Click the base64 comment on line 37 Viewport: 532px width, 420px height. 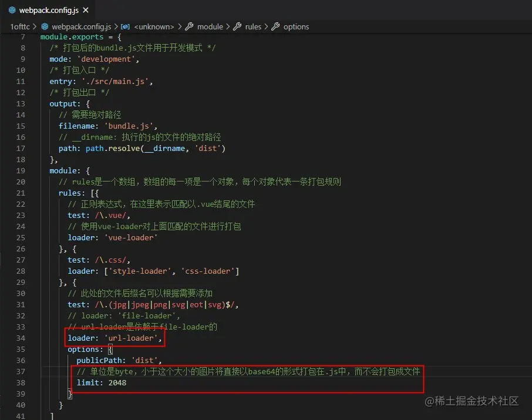pos(248,371)
